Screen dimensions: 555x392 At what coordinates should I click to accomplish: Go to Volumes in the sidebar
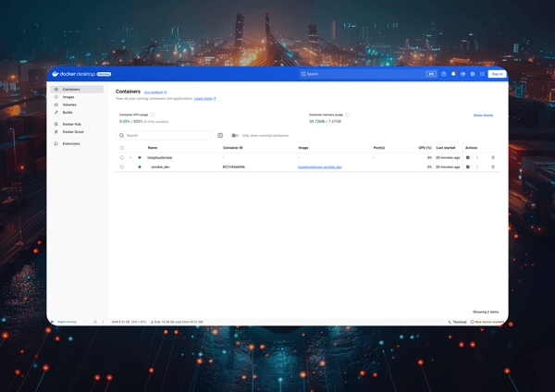click(69, 104)
